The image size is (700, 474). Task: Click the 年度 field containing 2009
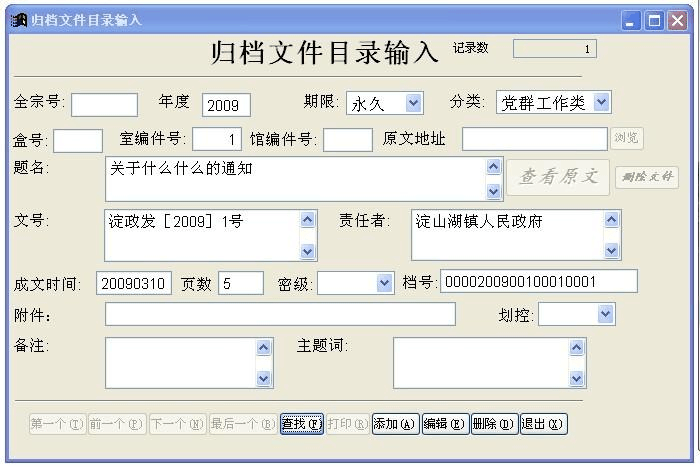pos(226,105)
